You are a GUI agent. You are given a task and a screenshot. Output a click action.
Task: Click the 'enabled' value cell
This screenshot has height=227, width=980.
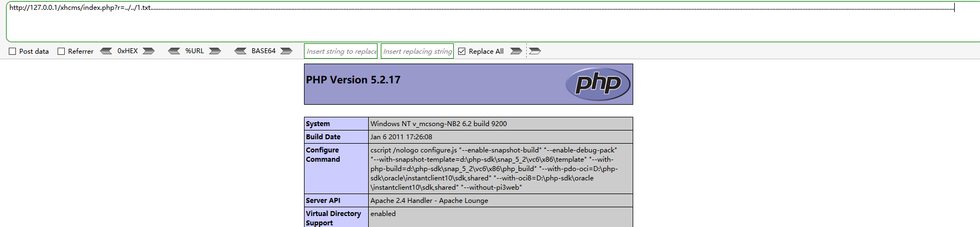click(x=500, y=217)
